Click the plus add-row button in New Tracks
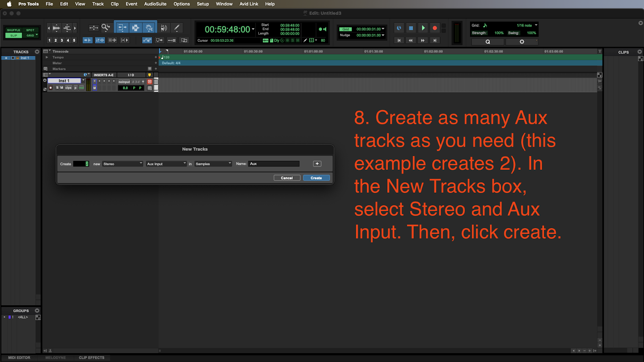Viewport: 644px width, 362px height. (317, 164)
